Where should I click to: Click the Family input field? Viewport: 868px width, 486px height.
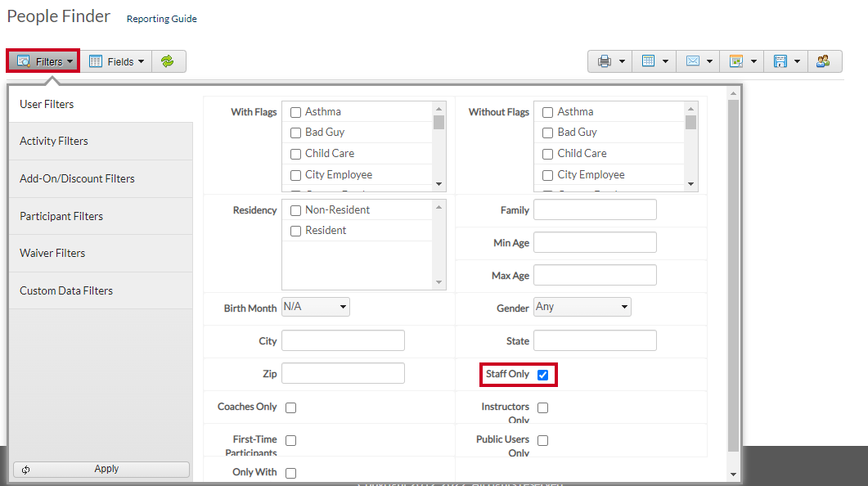[x=595, y=209]
